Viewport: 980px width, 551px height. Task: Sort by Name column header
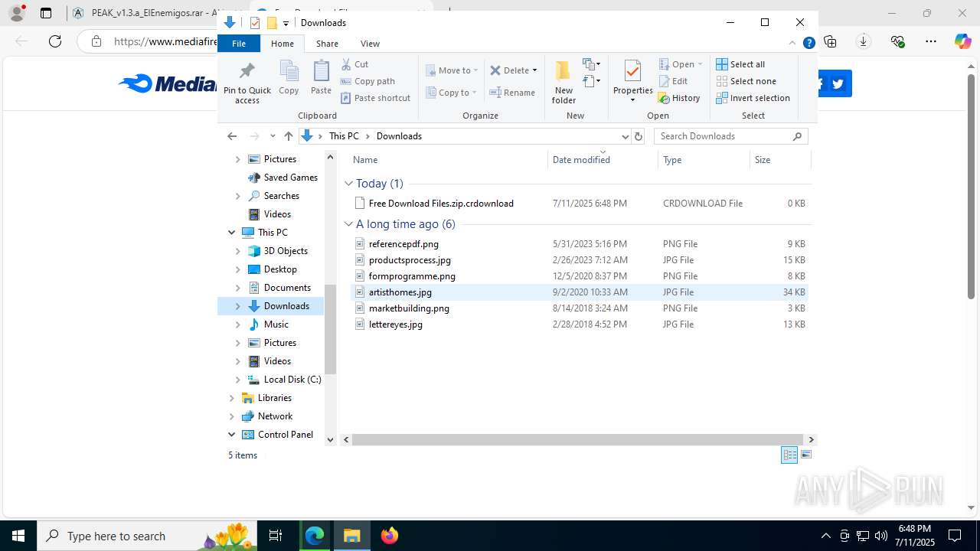point(448,160)
